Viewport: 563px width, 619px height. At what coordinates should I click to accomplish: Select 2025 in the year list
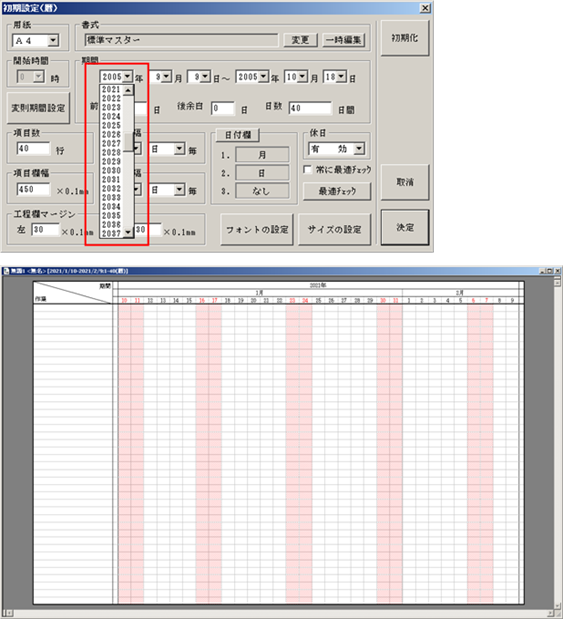pyautogui.click(x=111, y=126)
